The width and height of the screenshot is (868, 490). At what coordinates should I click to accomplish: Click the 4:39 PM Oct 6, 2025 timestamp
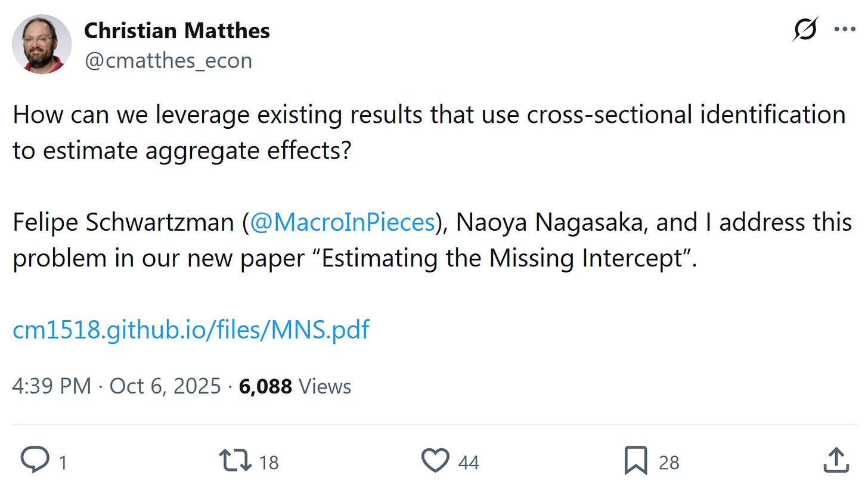click(116, 386)
